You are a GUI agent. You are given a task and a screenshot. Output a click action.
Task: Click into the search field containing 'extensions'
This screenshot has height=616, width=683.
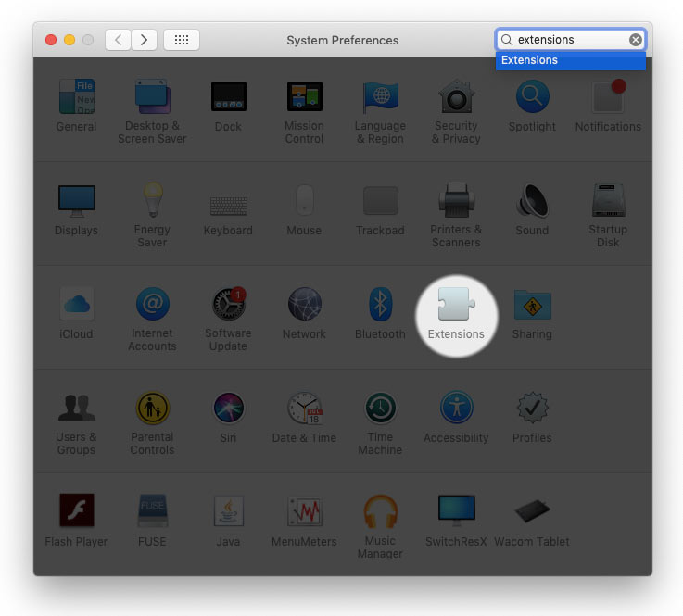pyautogui.click(x=571, y=40)
